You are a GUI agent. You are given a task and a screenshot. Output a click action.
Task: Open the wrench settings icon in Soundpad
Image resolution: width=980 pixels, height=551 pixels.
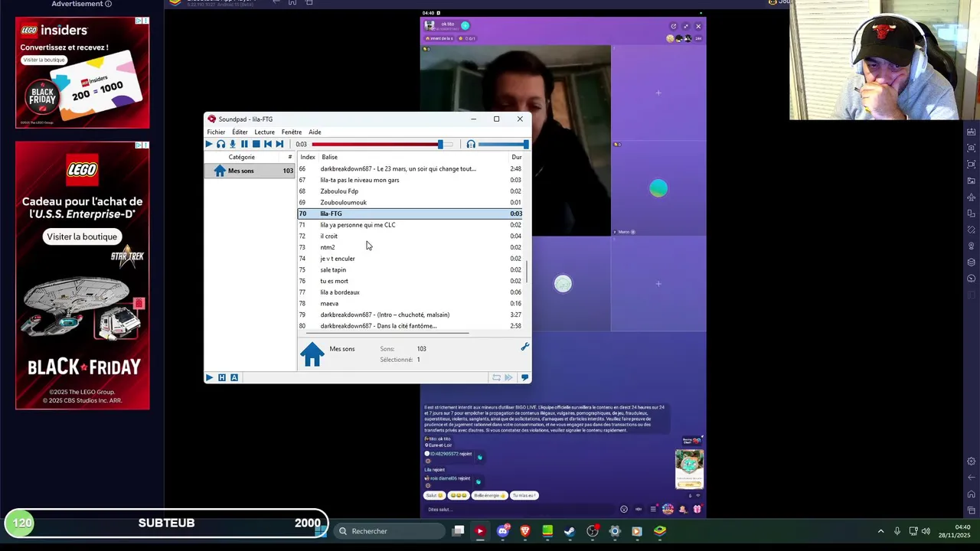(524, 347)
